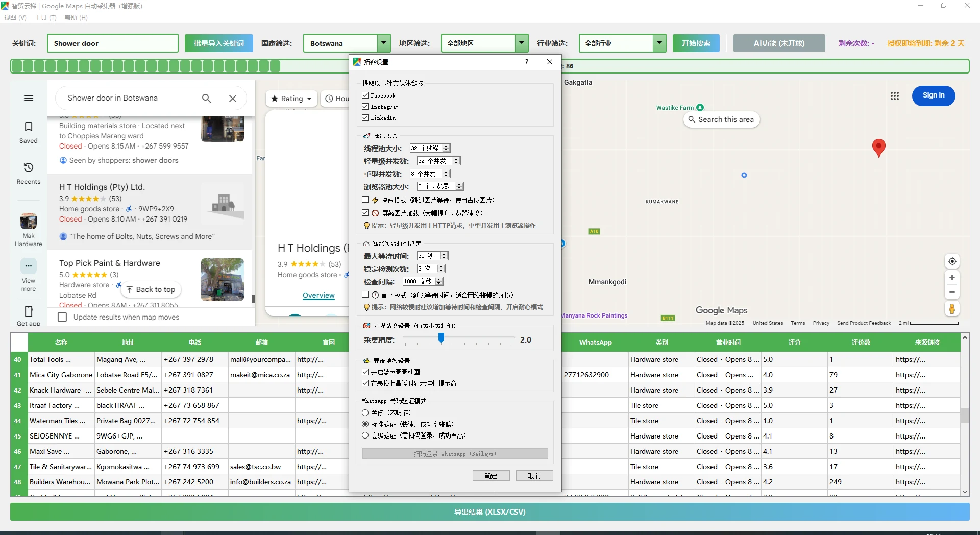Click the Street View pegman icon

point(952,309)
